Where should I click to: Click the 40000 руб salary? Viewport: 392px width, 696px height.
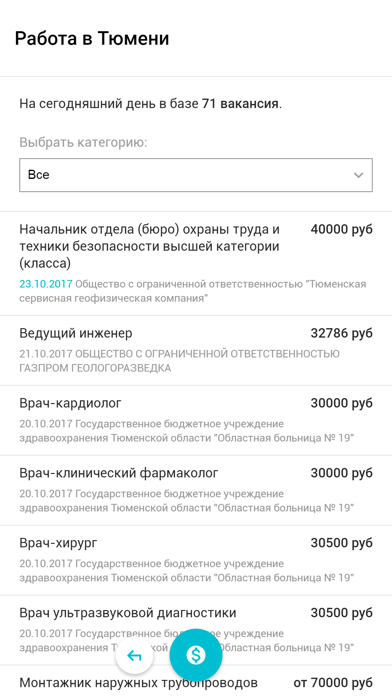(x=341, y=229)
